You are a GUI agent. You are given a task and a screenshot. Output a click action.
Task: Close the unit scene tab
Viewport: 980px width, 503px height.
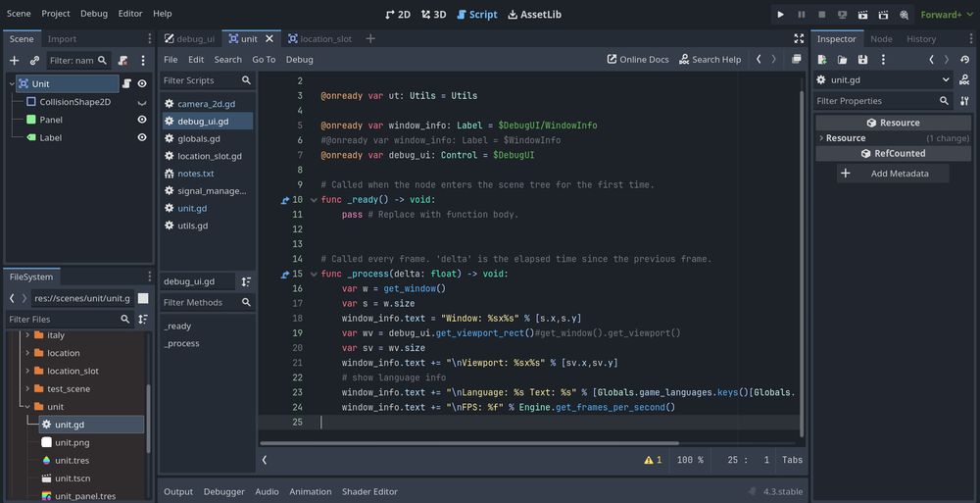click(x=269, y=39)
